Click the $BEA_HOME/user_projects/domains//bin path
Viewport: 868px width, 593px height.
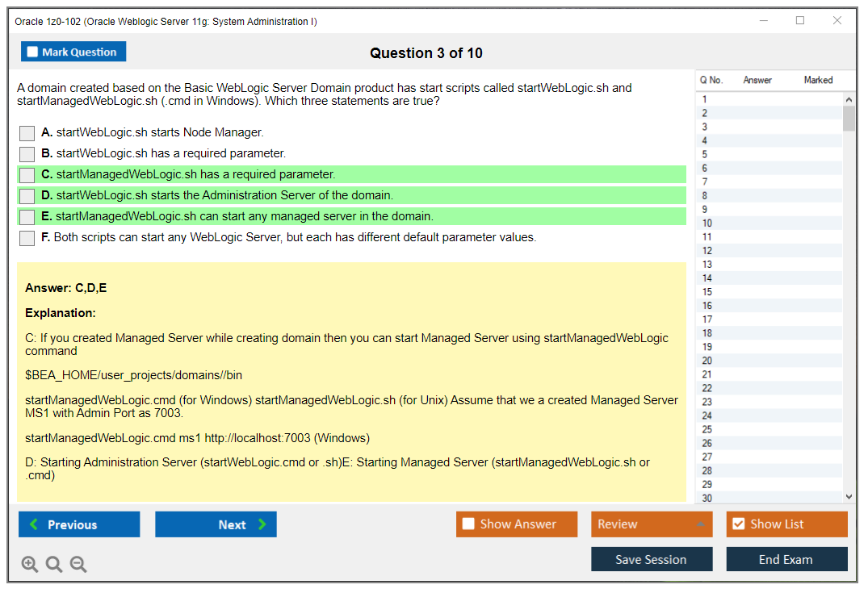coord(133,375)
